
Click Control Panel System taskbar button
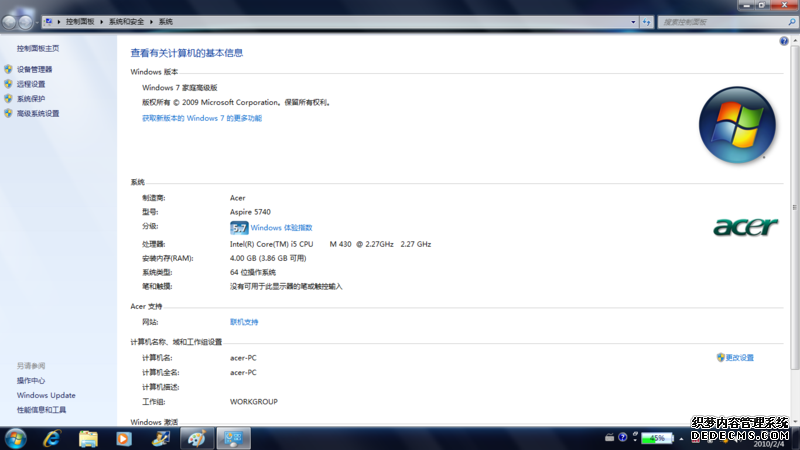point(234,438)
